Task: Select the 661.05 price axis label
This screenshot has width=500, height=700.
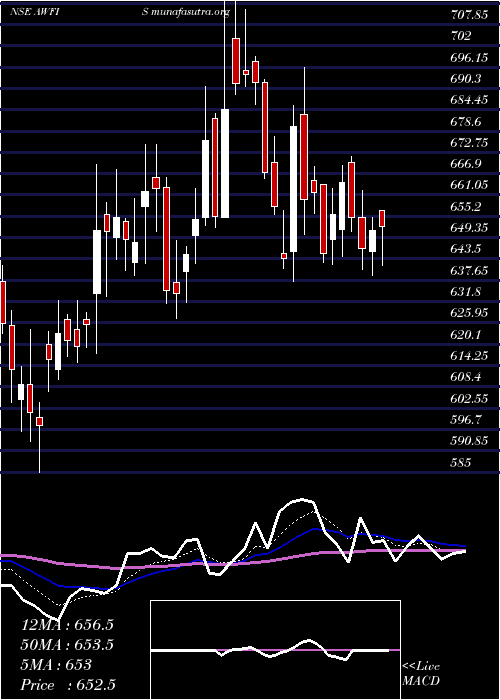Action: coord(469,185)
